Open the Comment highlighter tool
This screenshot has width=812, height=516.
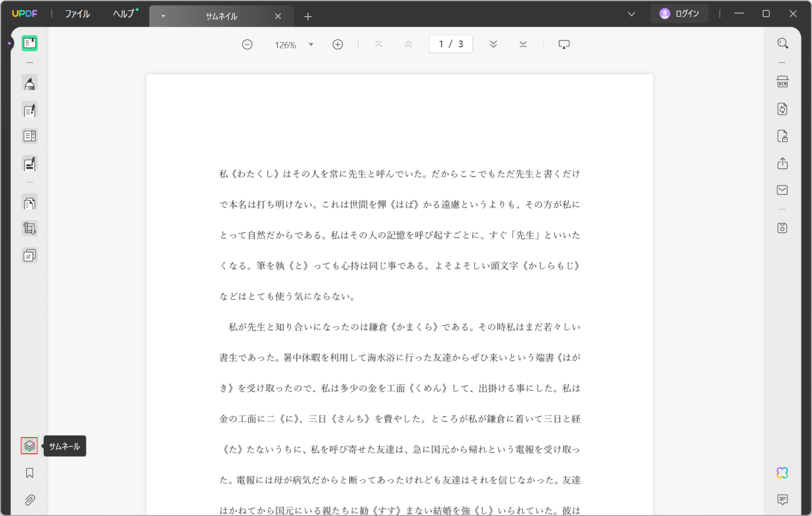[x=29, y=83]
